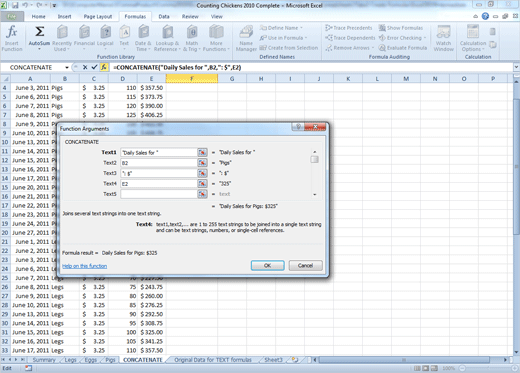Image resolution: width=520 pixels, height=373 pixels.
Task: Switch to the Home ribbon tab
Action: point(38,16)
